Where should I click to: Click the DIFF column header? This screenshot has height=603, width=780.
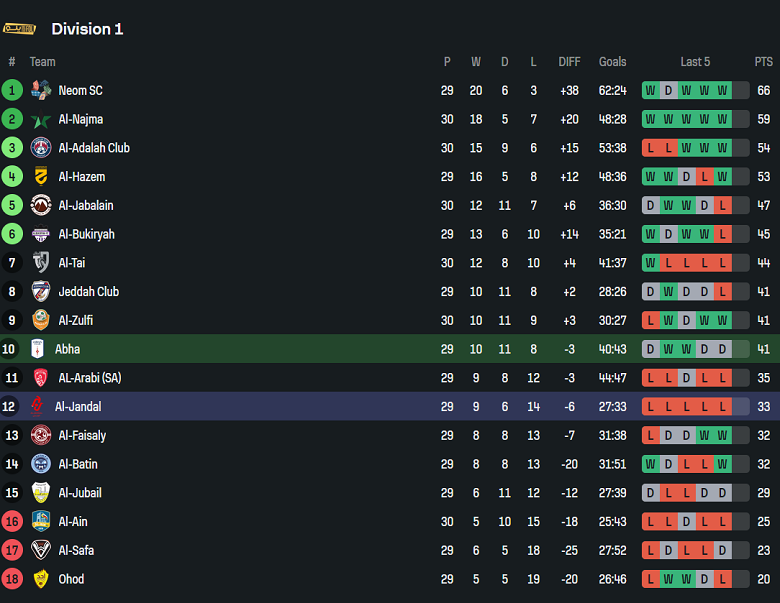coord(569,62)
